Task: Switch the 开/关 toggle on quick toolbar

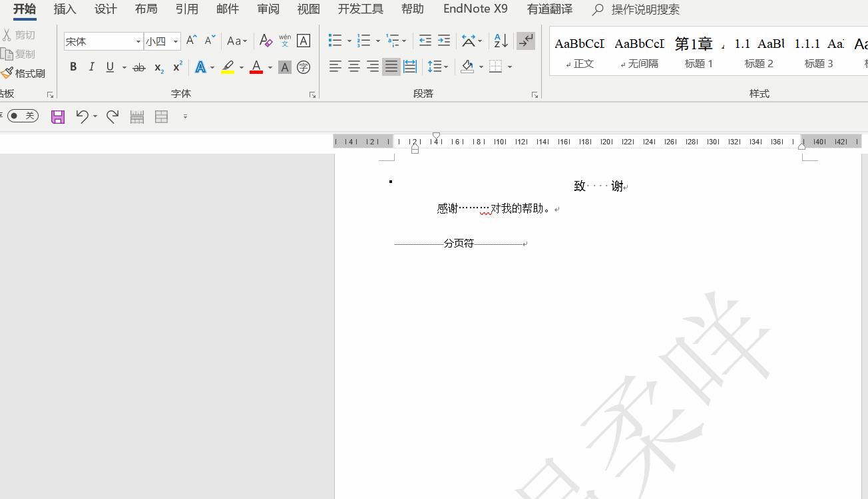Action: click(23, 116)
